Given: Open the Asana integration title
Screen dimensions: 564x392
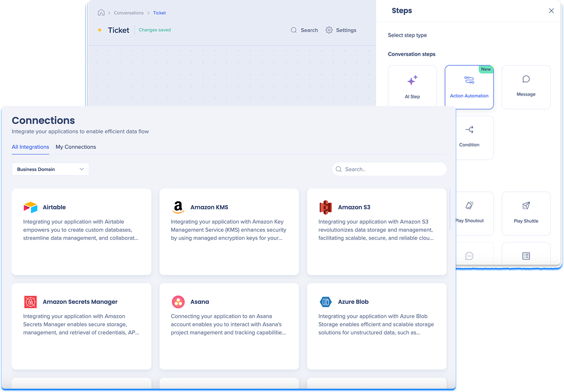Looking at the screenshot, I should (x=200, y=302).
